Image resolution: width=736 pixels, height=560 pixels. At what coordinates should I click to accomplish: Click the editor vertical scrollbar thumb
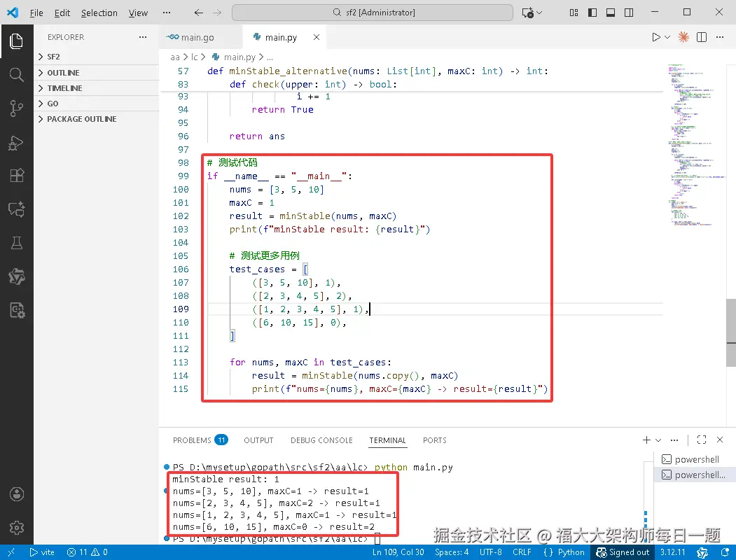click(x=731, y=332)
